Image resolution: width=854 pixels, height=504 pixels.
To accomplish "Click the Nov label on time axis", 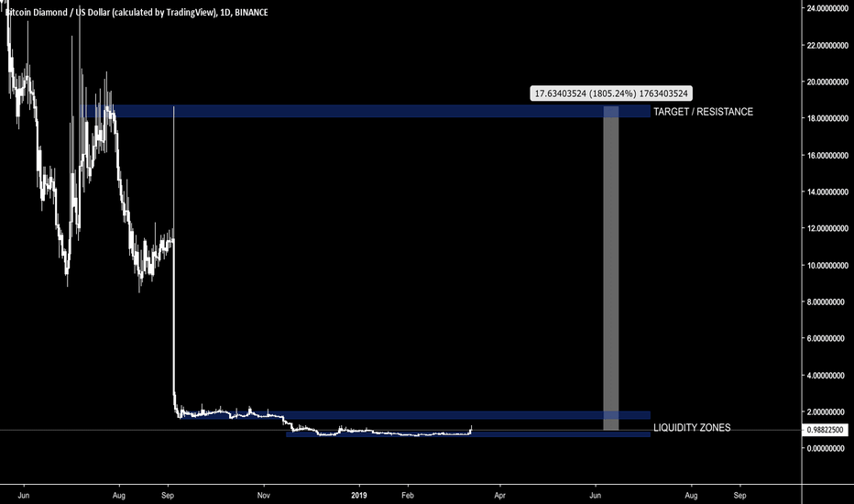I will [x=264, y=495].
